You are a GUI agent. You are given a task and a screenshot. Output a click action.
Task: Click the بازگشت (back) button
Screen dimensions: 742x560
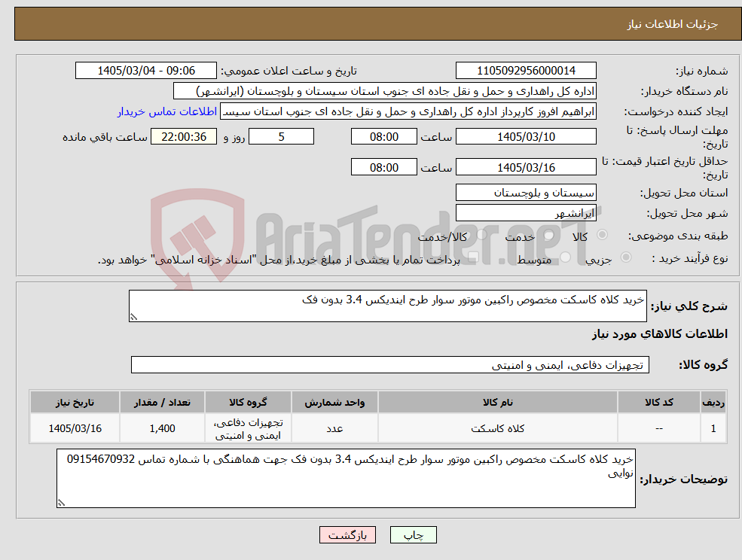pos(347,535)
